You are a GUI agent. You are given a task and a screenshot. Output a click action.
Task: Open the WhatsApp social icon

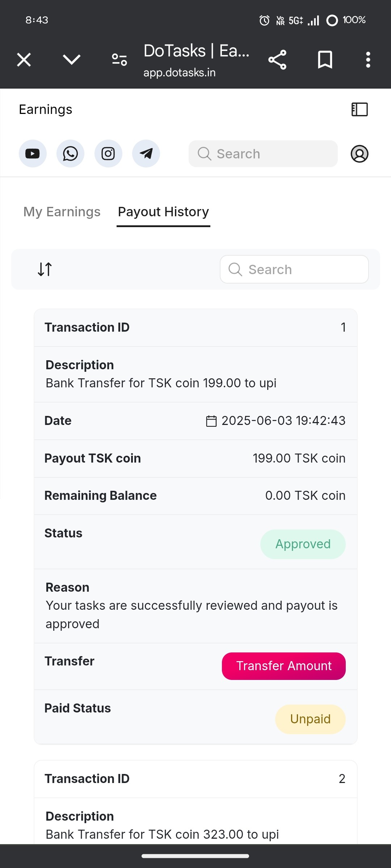point(70,154)
